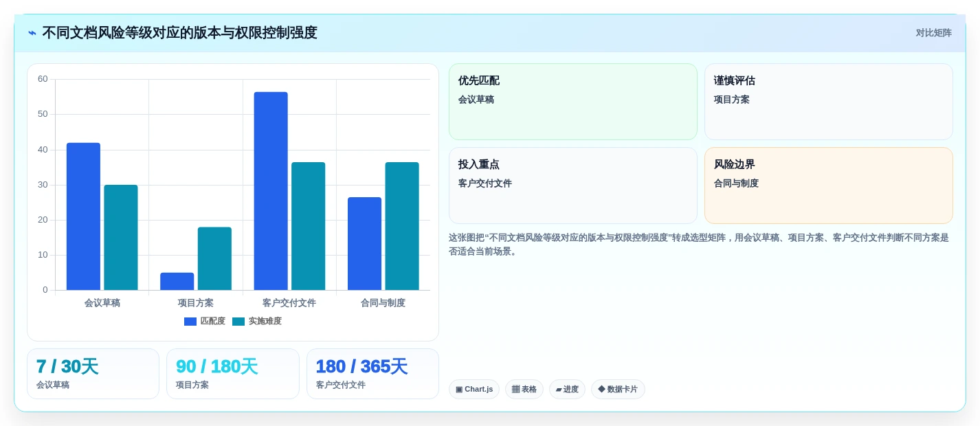The width and height of the screenshot is (980, 426).
Task: Open the 谨慎评估 matrix card
Action: (x=829, y=102)
